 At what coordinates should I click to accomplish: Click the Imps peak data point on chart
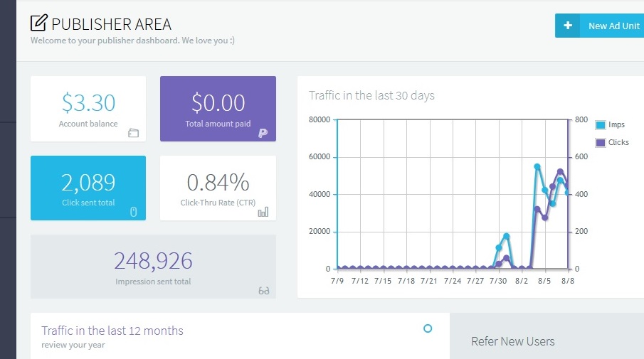pyautogui.click(x=537, y=167)
